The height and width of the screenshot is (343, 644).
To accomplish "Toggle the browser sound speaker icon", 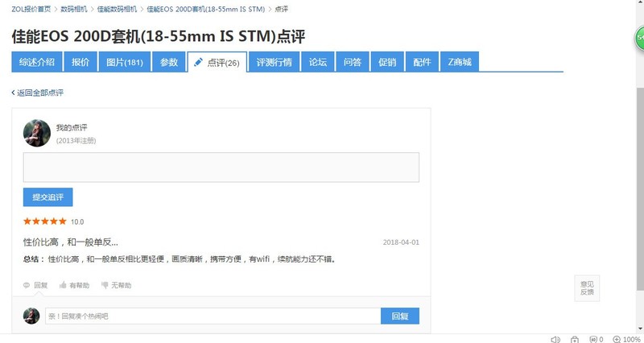I will pyautogui.click(x=555, y=339).
